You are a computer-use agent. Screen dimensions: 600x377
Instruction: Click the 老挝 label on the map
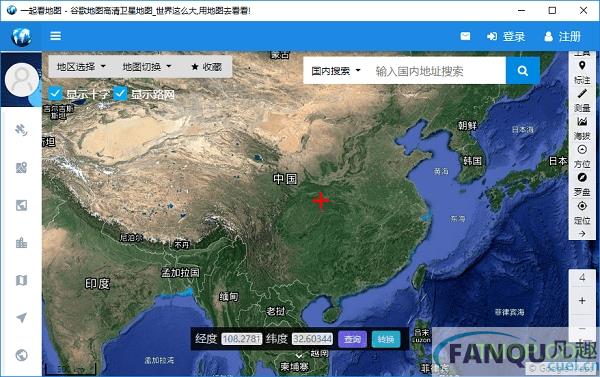click(276, 311)
